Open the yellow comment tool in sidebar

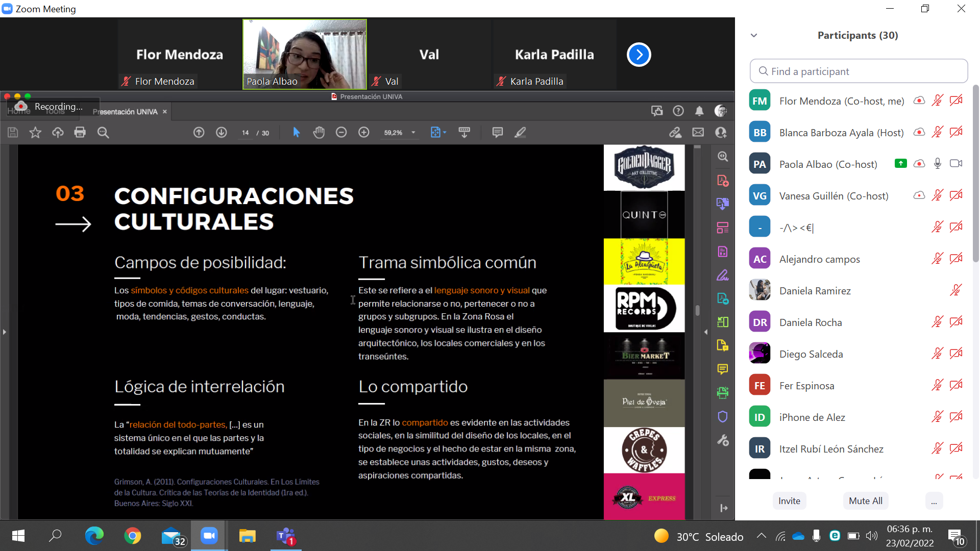(723, 369)
